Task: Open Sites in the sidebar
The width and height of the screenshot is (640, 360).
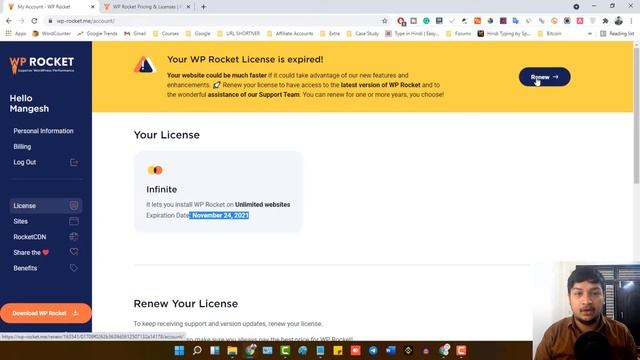Action: 20,221
